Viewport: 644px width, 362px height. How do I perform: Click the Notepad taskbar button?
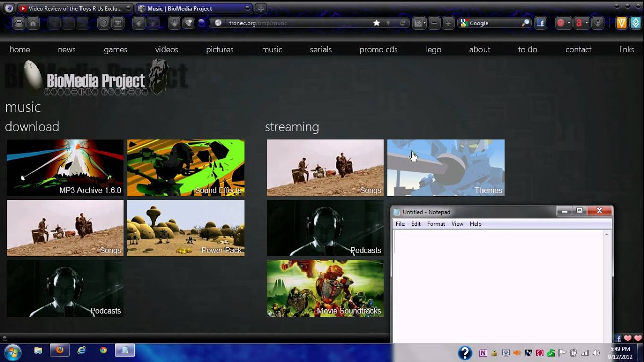pyautogui.click(x=125, y=350)
